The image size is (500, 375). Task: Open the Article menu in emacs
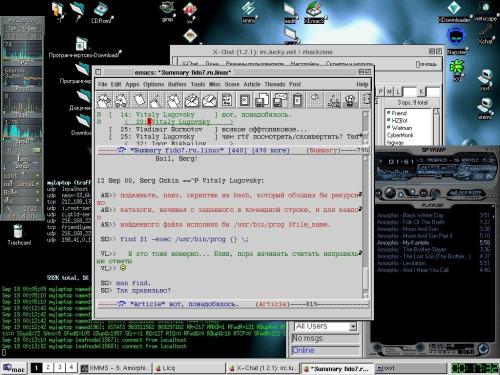[252, 84]
